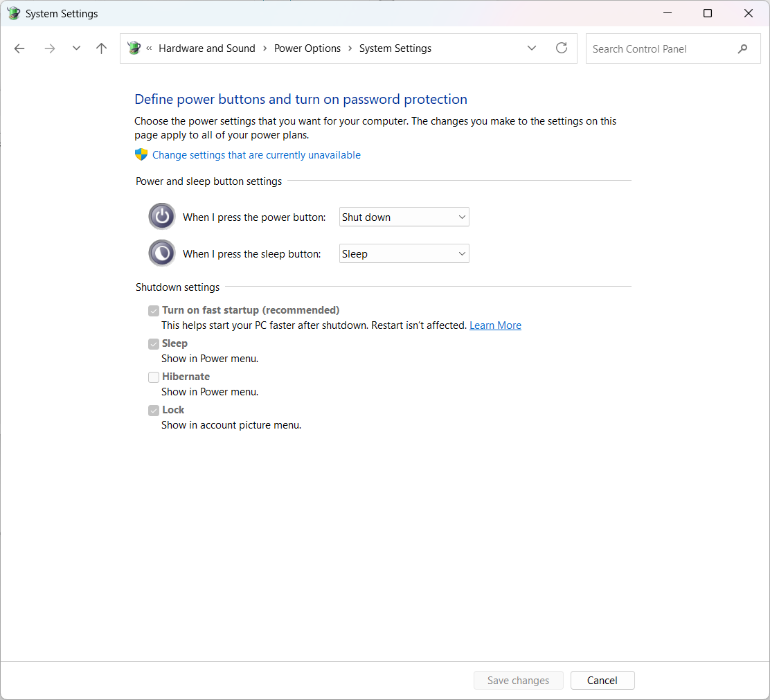
Task: Click the Back navigation arrow
Action: pos(19,48)
